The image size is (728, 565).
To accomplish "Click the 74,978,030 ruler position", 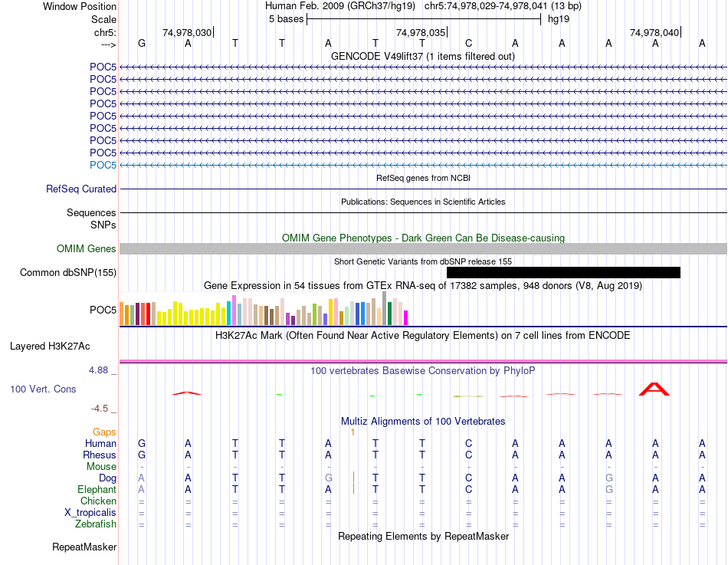I will (187, 32).
